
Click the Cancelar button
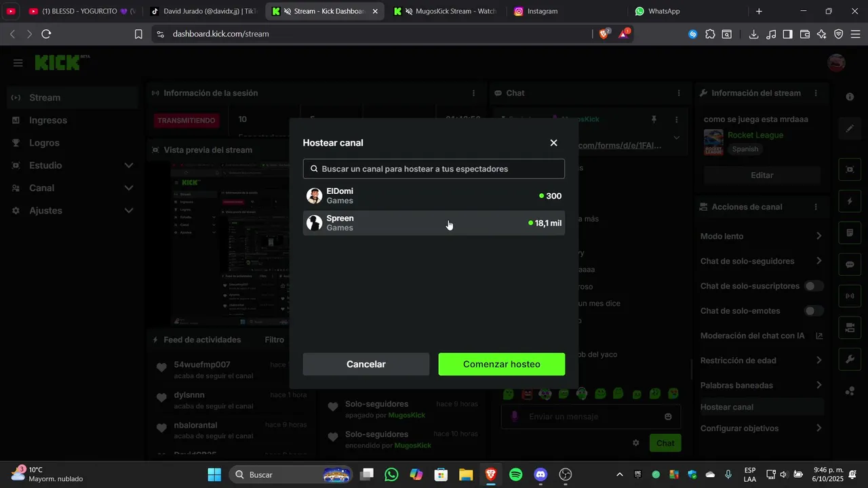[x=366, y=364]
